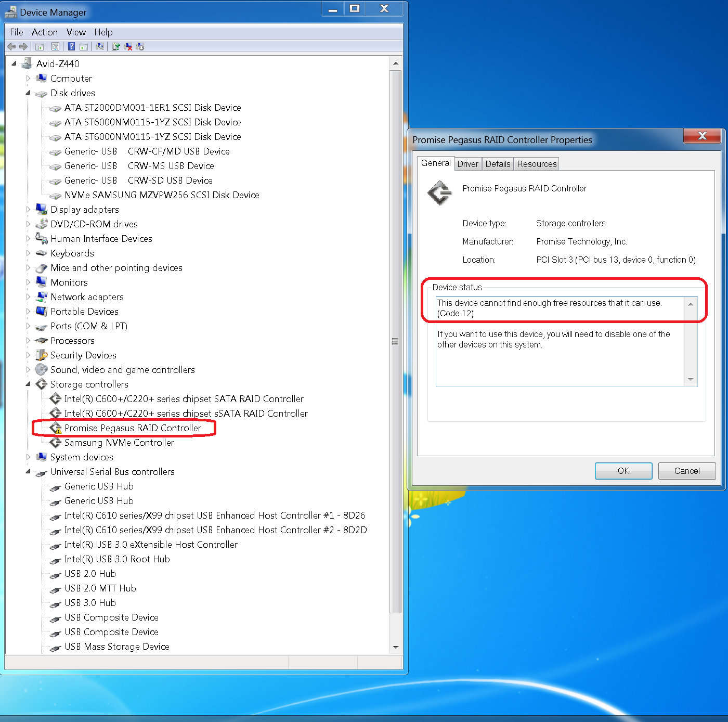Click the Keyboards category icon
This screenshot has width=728, height=722.
click(41, 253)
